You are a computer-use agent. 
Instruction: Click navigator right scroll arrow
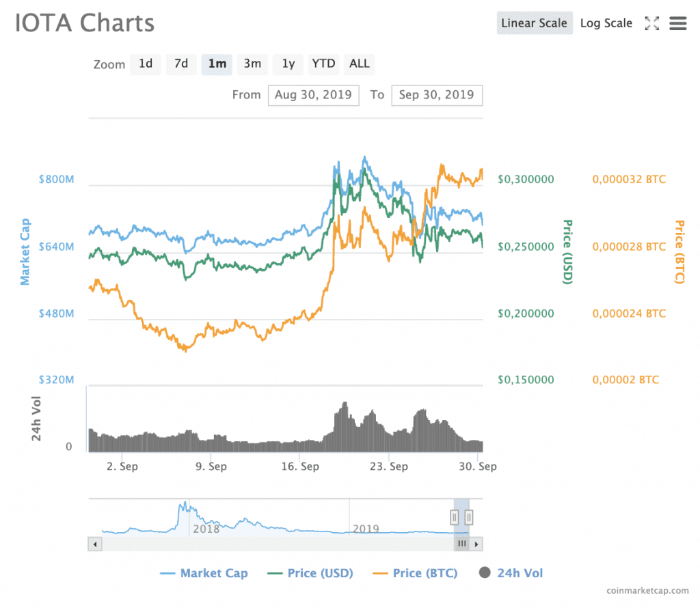tap(476, 544)
